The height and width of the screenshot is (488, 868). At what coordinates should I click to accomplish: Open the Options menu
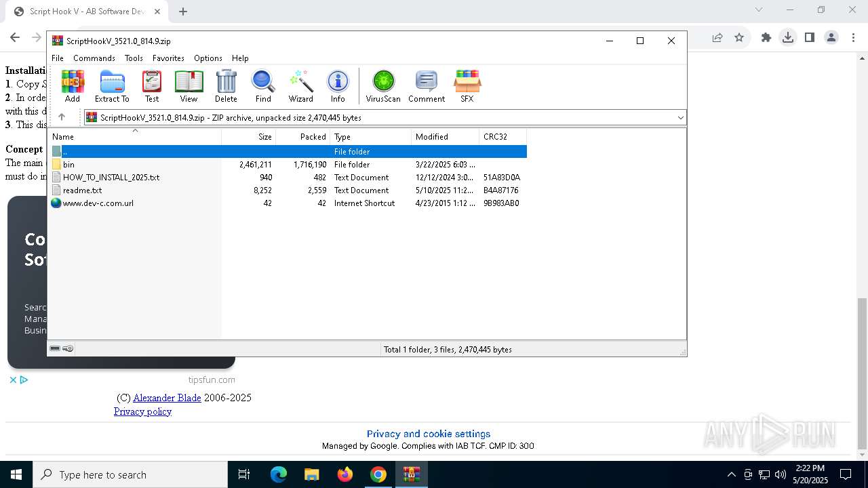pyautogui.click(x=208, y=58)
